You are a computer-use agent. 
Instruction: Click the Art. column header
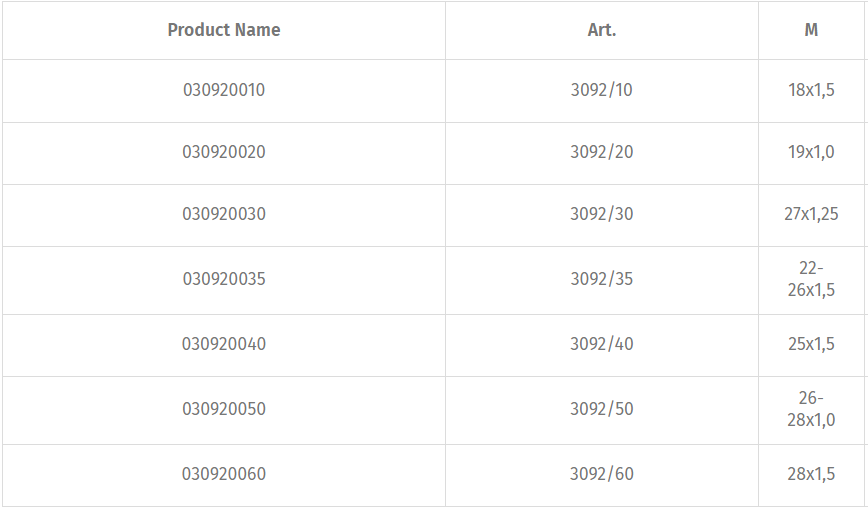pyautogui.click(x=602, y=30)
